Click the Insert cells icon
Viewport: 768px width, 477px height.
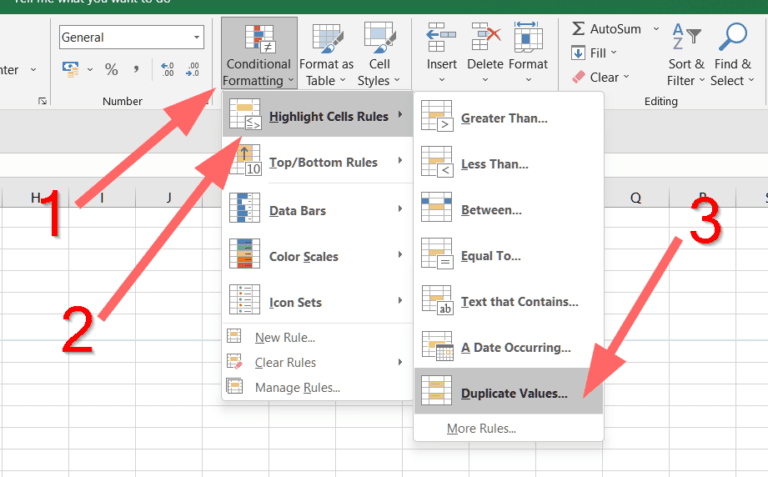tap(441, 37)
